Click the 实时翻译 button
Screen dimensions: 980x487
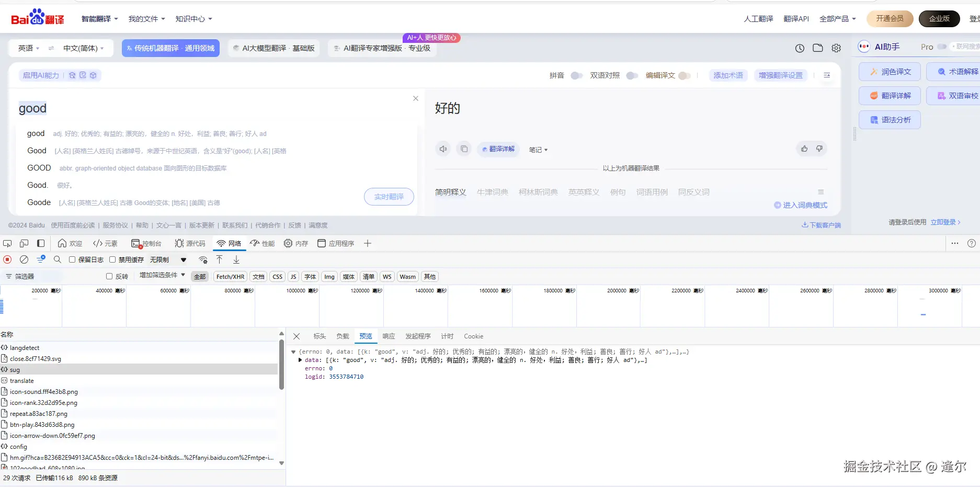pyautogui.click(x=389, y=197)
